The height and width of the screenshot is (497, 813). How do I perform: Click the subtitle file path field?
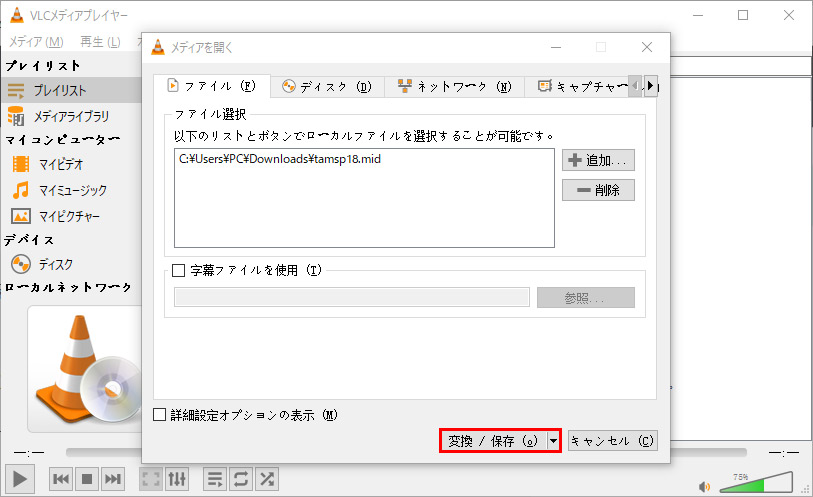(352, 297)
